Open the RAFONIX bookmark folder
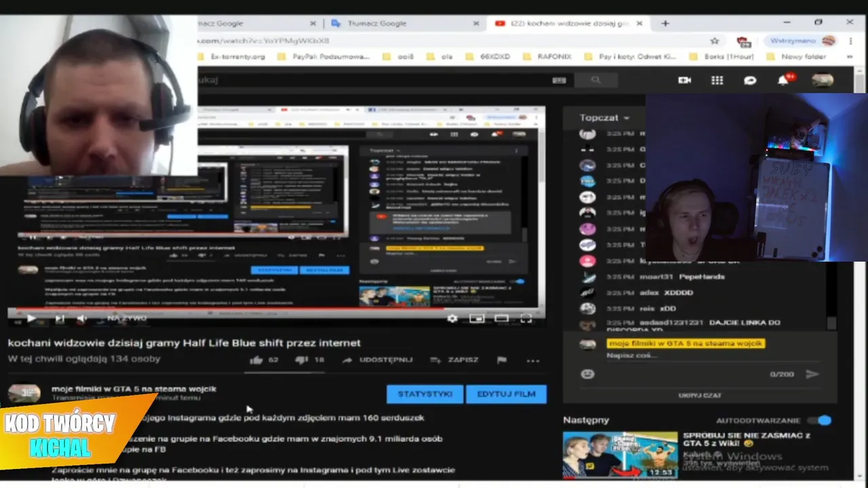 pyautogui.click(x=547, y=57)
